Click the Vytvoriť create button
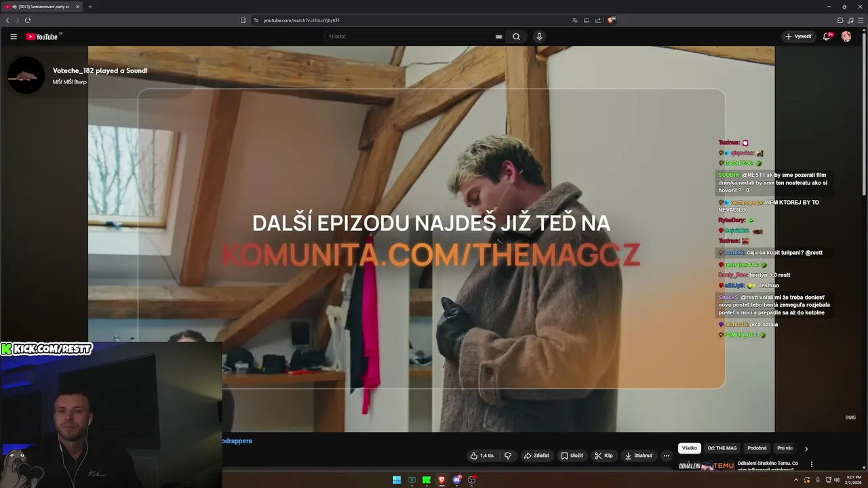868x488 pixels. click(798, 37)
